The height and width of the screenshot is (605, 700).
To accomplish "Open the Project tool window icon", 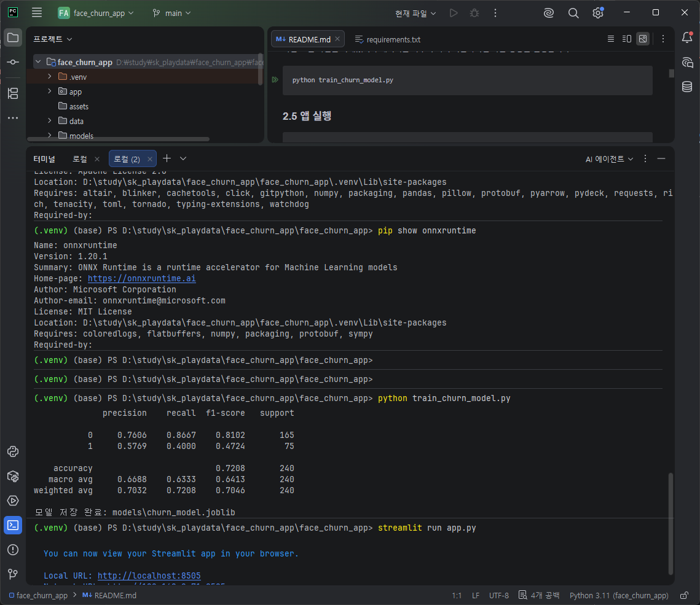I will 13,37.
